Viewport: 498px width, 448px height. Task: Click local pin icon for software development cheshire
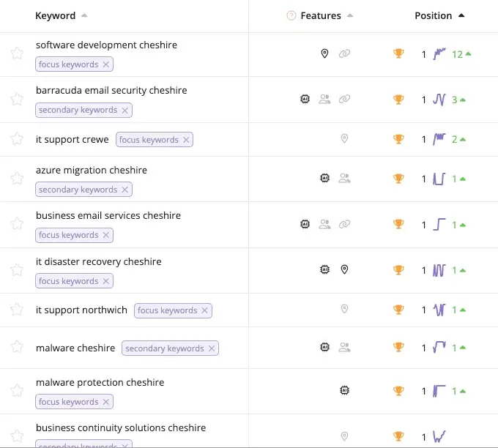325,53
